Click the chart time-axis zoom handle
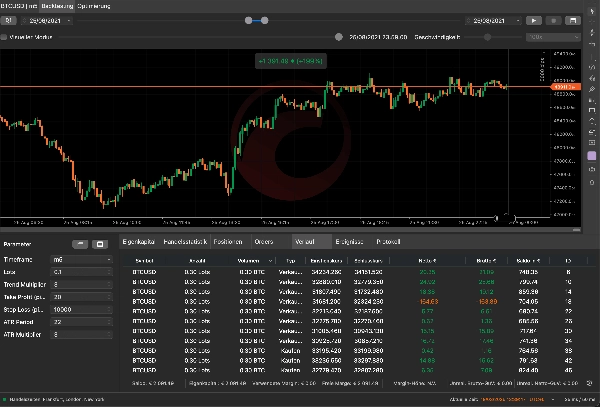 click(x=506, y=218)
